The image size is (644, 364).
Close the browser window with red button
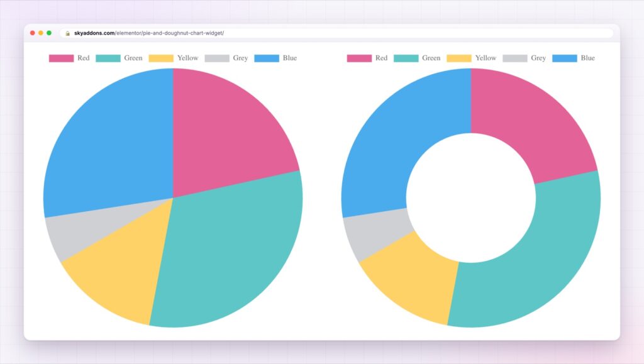coord(33,33)
